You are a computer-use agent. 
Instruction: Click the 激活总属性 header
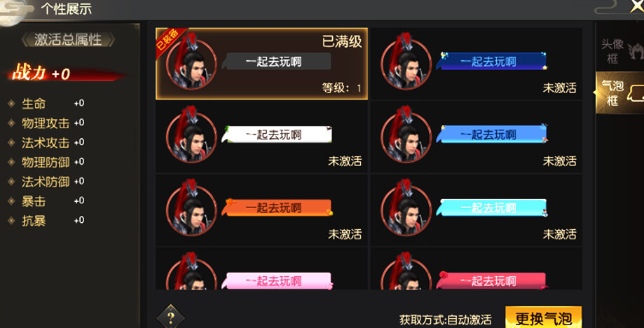[x=68, y=40]
